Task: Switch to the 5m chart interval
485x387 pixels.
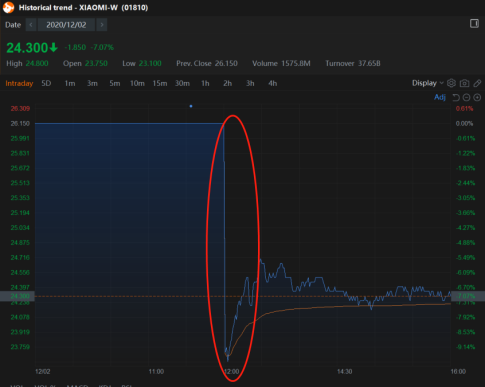Action: pyautogui.click(x=115, y=83)
